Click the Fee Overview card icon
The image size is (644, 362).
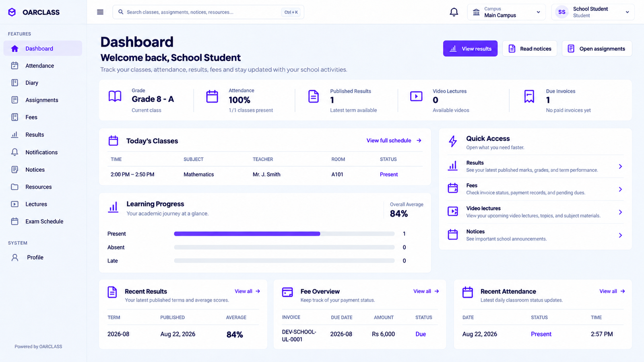pos(287,292)
